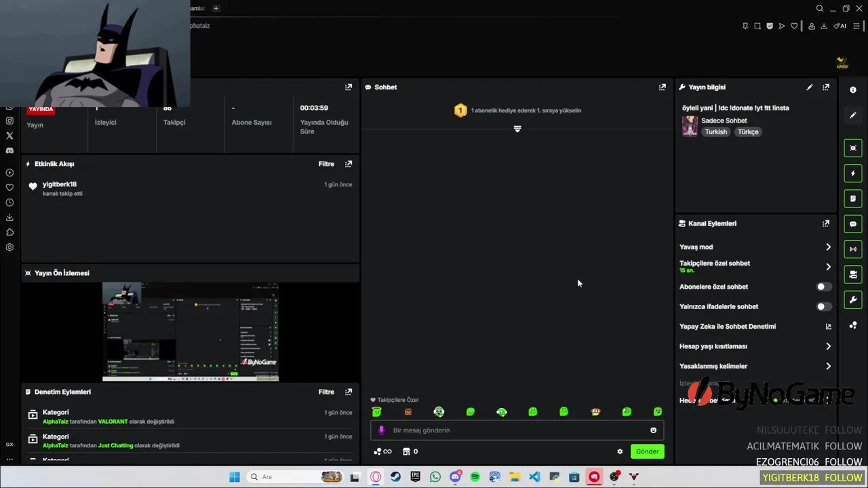Viewport: 868px width, 488px height.
Task: Toggle the lightning activity feed icon in right toolbar
Action: [x=853, y=174]
